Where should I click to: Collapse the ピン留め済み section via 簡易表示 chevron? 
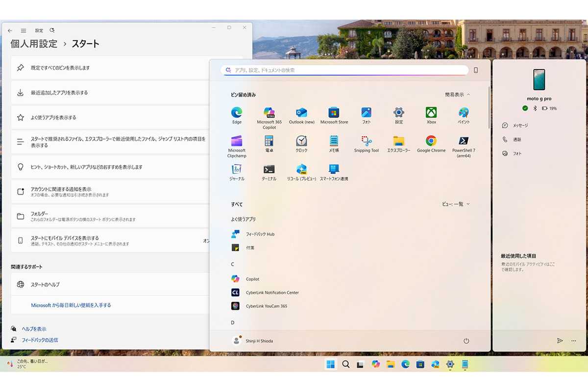pyautogui.click(x=456, y=95)
